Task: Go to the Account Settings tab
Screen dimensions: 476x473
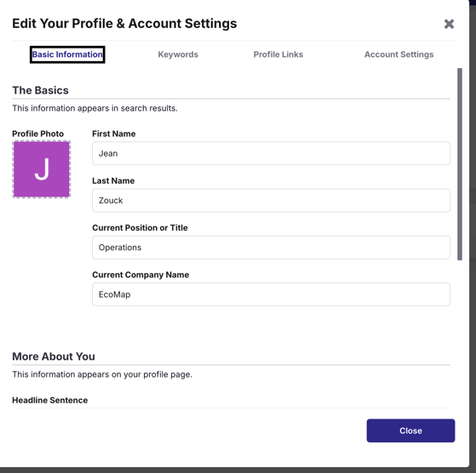Action: (399, 54)
